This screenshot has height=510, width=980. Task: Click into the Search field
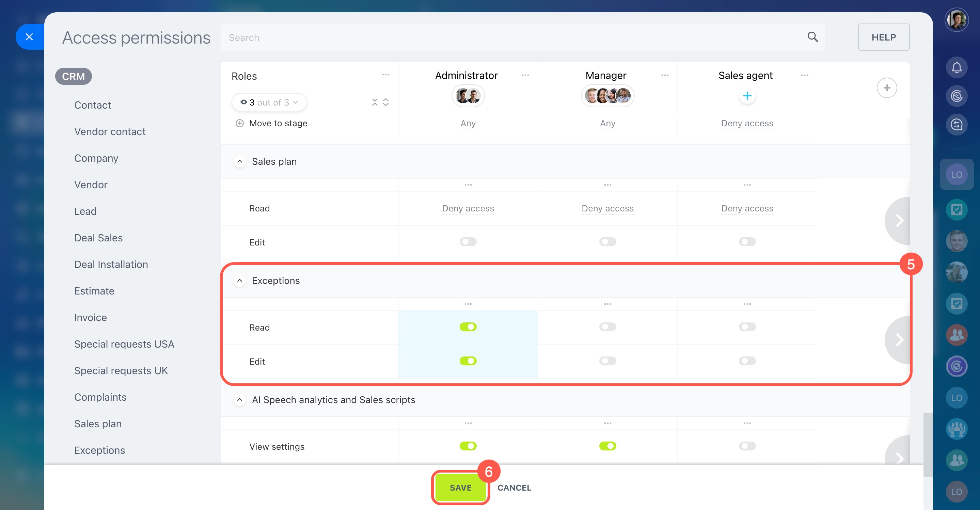click(494, 37)
